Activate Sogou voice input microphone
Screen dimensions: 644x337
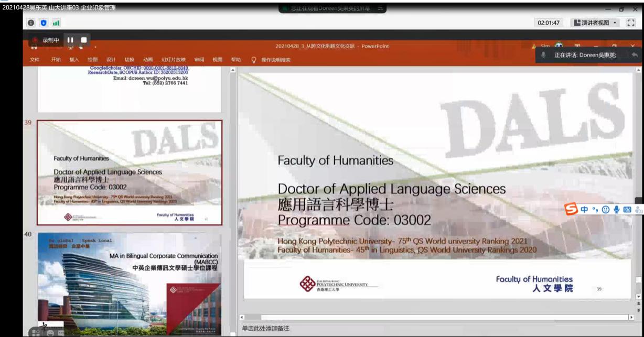click(x=616, y=210)
